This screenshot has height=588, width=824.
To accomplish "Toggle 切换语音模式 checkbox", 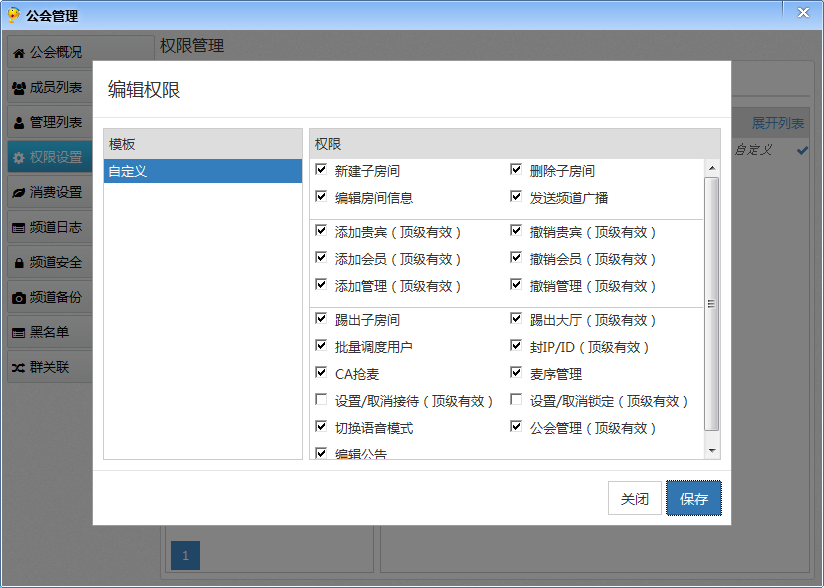I will [321, 426].
